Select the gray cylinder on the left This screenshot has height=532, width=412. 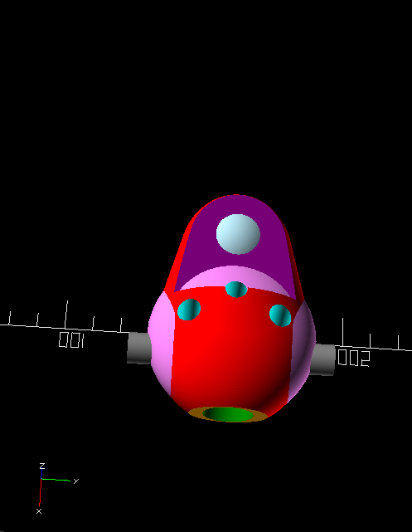pos(139,348)
